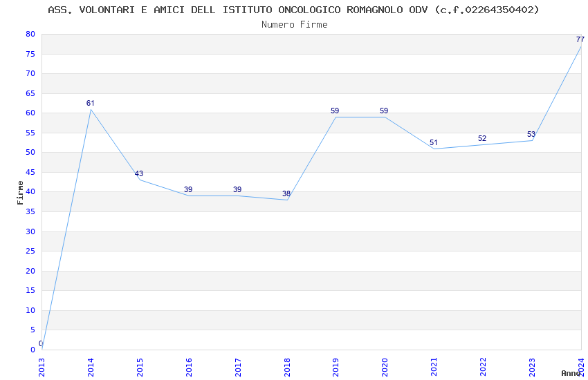Click the chart title with c.f.02264350402
The image size is (588, 380).
coord(293,10)
